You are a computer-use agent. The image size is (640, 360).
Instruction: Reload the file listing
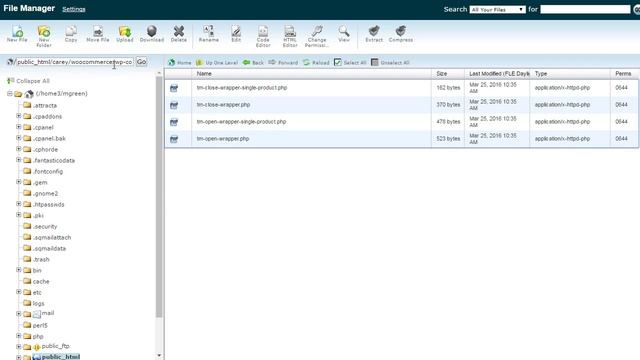click(316, 62)
